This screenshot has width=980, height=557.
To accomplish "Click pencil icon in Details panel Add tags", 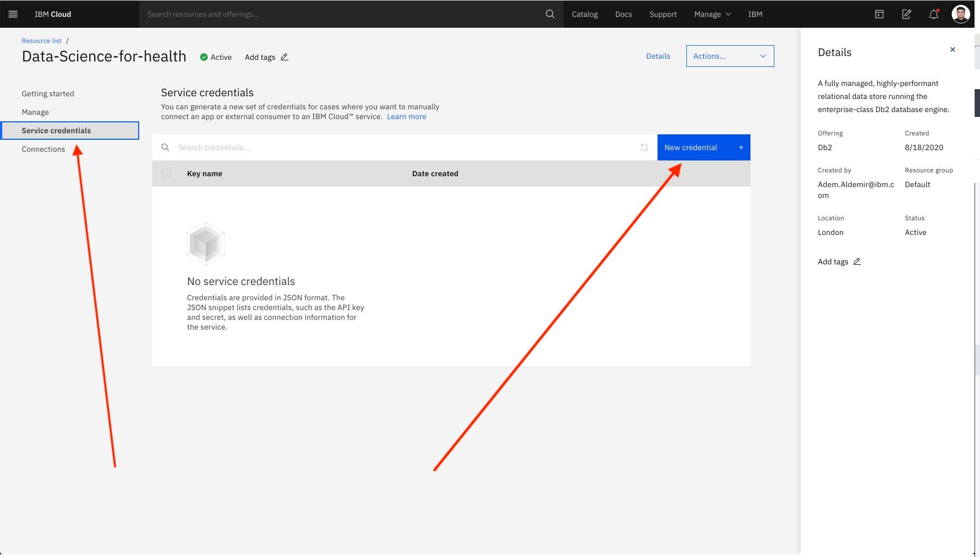I will tap(857, 262).
